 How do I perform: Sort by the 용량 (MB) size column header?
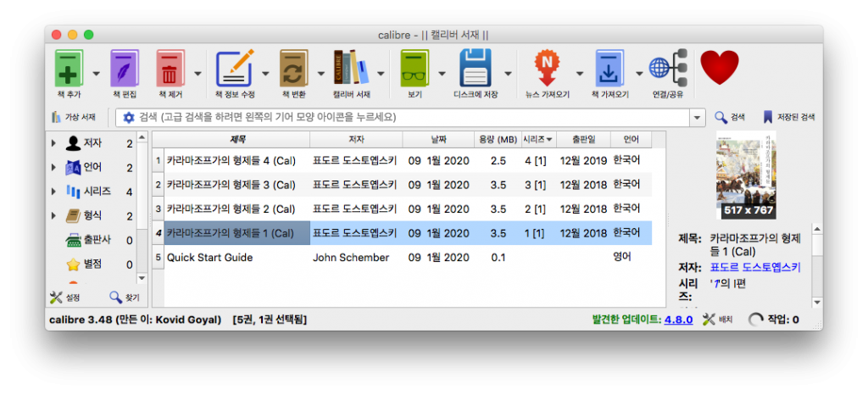coord(498,139)
